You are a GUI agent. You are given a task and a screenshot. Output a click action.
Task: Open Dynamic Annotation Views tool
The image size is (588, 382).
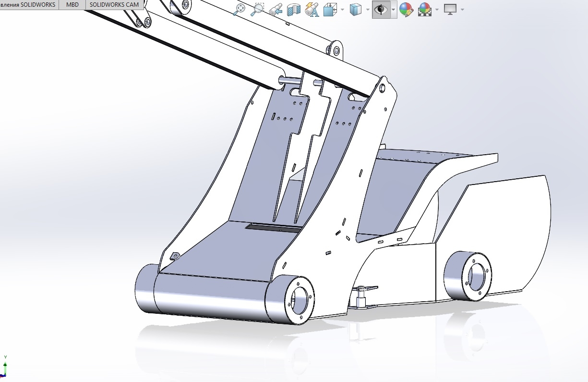(312, 9)
